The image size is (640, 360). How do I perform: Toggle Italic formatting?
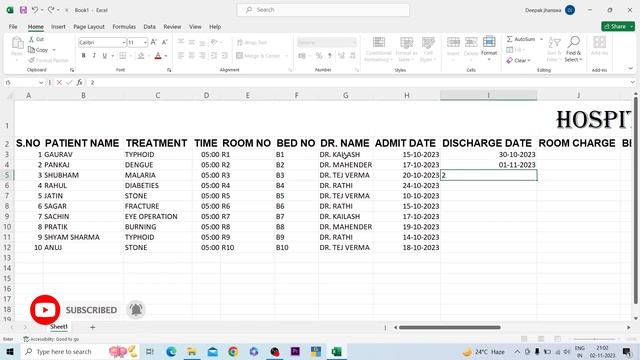94,56
